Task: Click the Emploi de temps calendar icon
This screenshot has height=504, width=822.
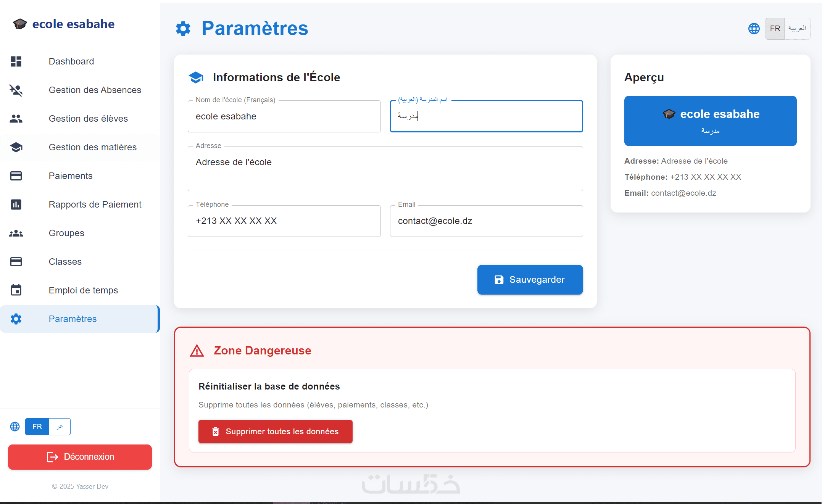Action: click(x=16, y=290)
